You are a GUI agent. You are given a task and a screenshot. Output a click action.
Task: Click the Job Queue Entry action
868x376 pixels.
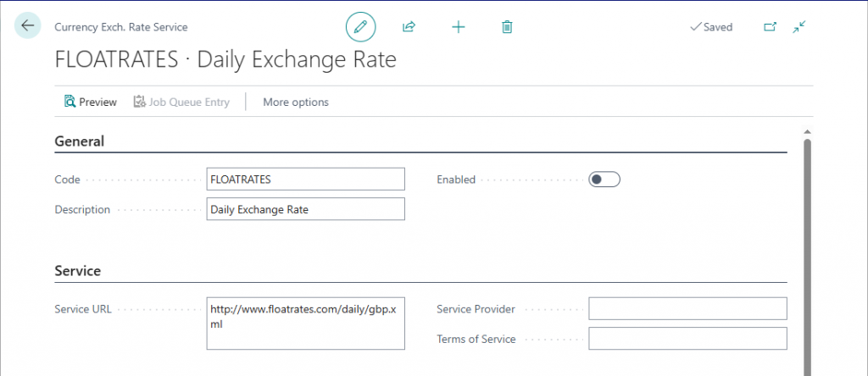pyautogui.click(x=181, y=102)
